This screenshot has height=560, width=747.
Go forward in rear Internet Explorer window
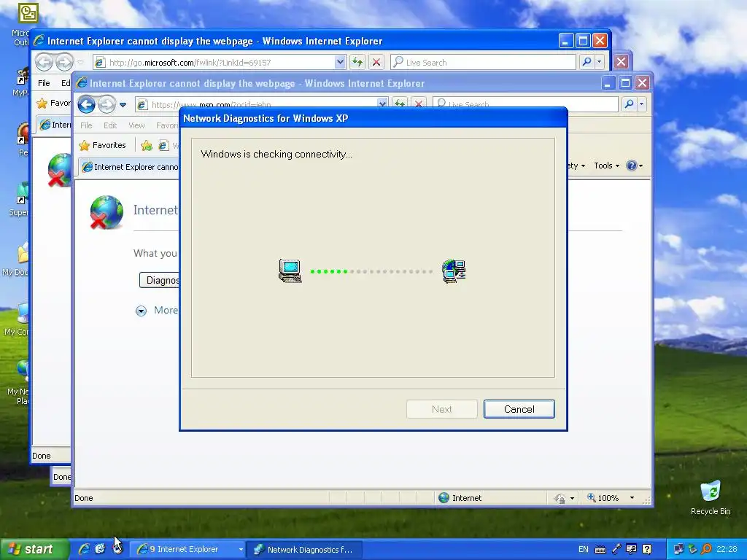click(64, 62)
